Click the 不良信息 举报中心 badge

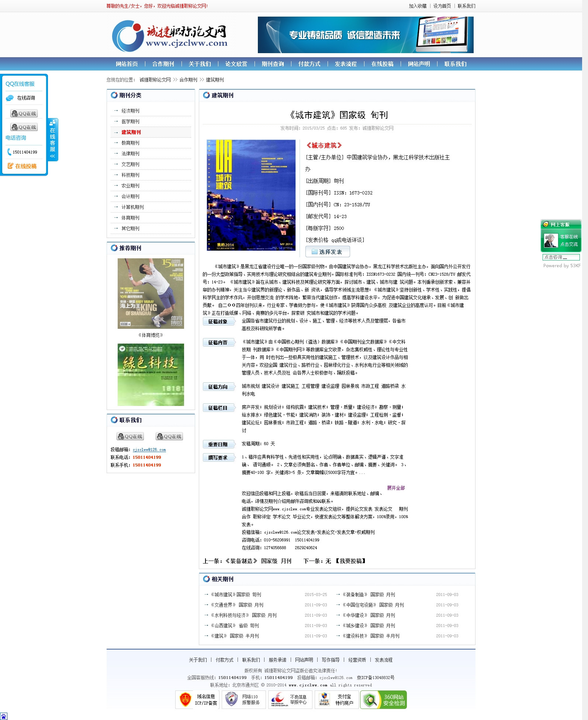click(x=290, y=699)
